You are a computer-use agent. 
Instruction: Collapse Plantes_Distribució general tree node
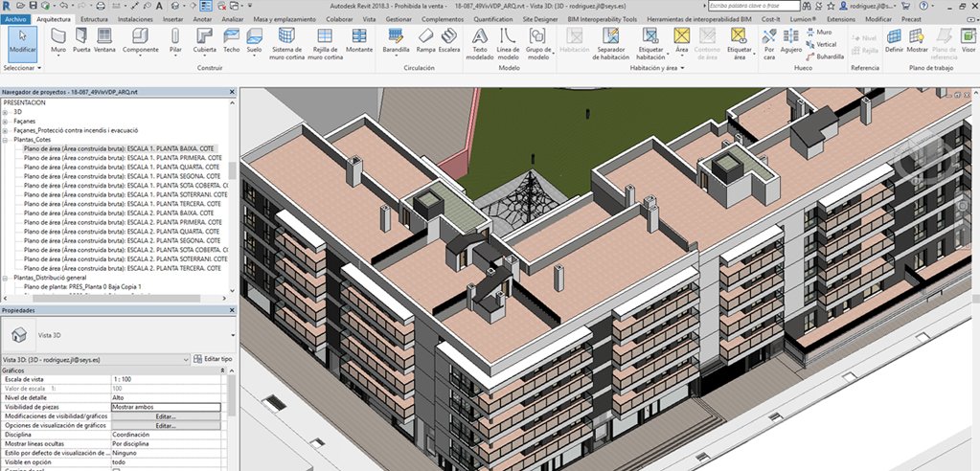(5, 278)
